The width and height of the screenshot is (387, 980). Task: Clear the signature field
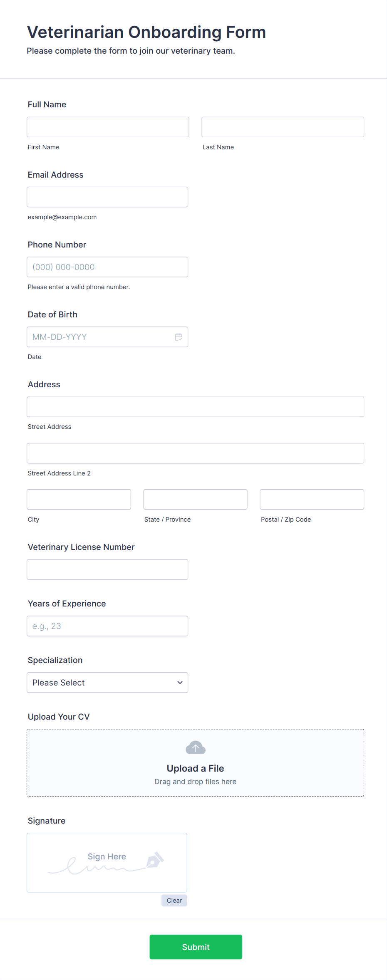174,901
